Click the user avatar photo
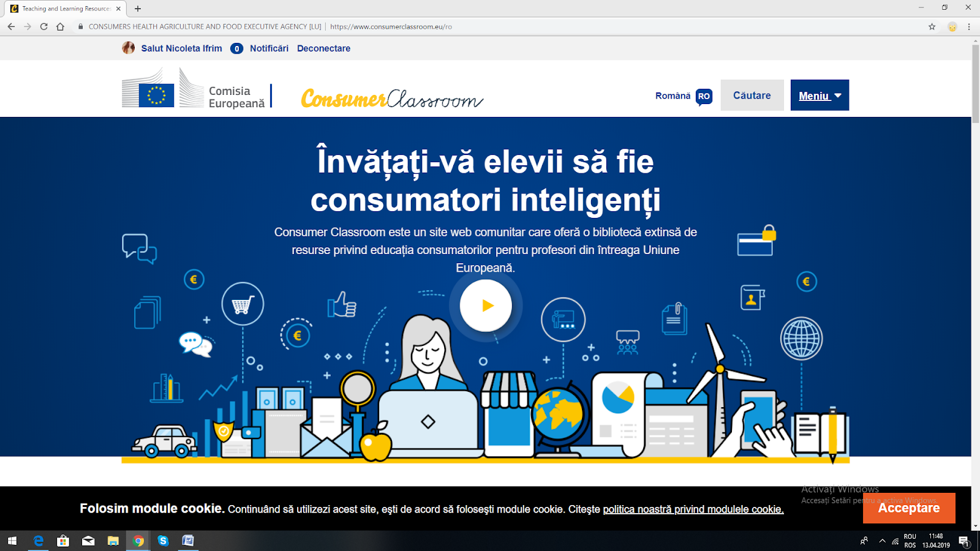This screenshot has width=980, height=551. (x=128, y=48)
